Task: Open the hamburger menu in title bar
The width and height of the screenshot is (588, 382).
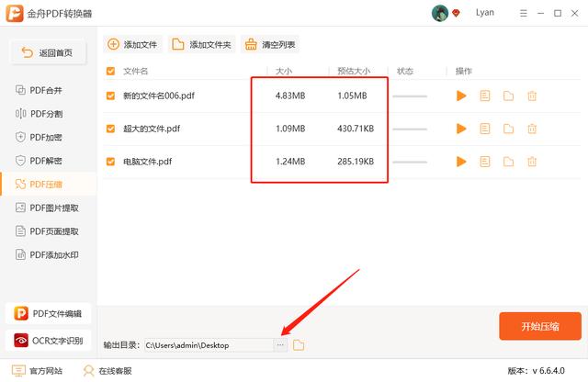Action: pos(524,14)
